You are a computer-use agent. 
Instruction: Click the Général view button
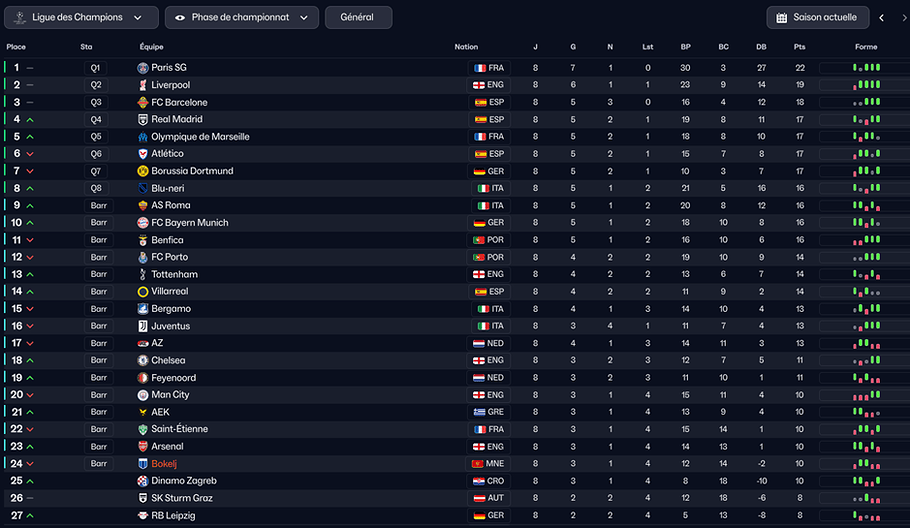coord(358,17)
